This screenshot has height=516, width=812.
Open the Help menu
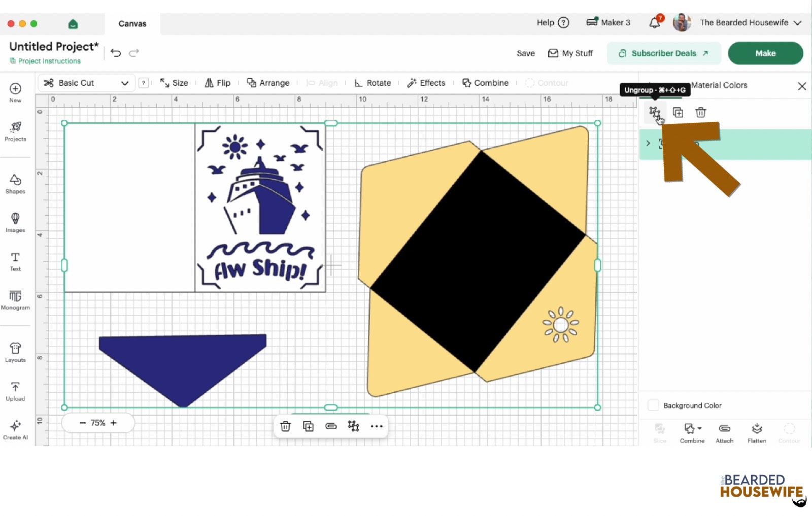tap(553, 22)
